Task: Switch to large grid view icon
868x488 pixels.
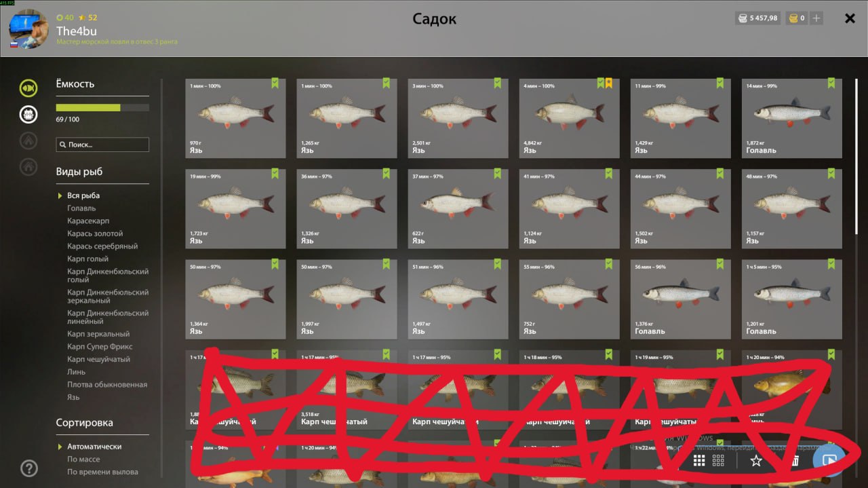Action: pos(699,461)
